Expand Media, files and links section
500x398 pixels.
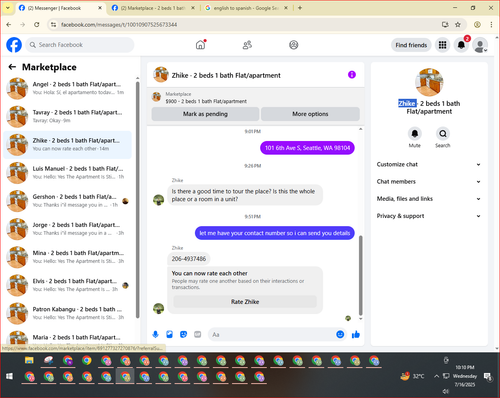coord(429,199)
